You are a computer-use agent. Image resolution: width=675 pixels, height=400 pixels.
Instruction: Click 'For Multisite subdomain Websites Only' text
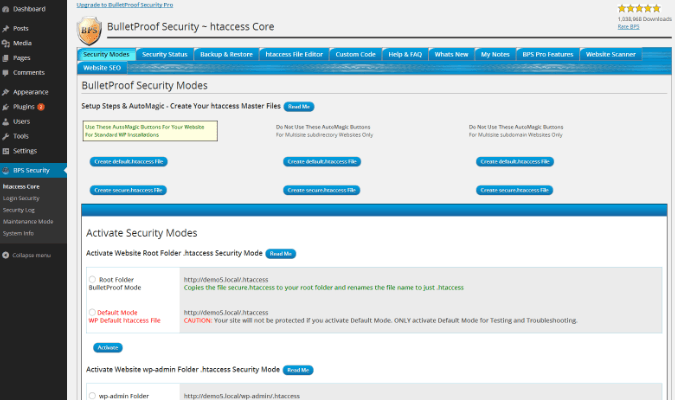coord(516,135)
